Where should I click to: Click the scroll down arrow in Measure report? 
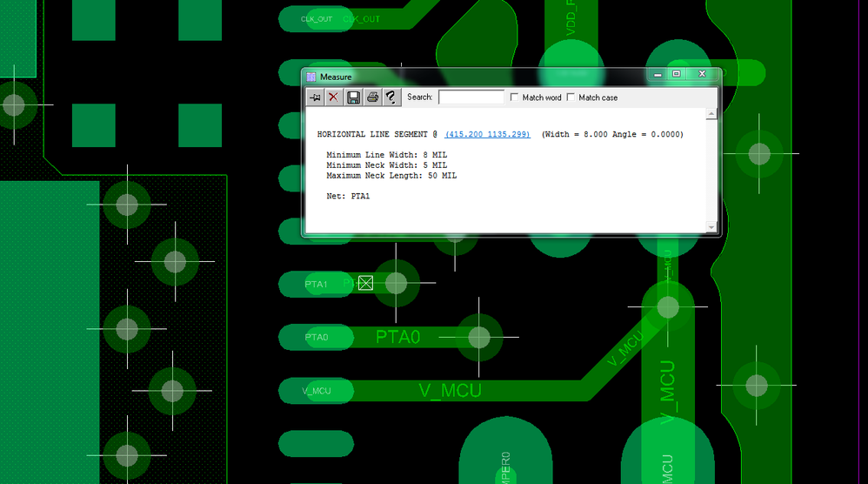coord(711,227)
